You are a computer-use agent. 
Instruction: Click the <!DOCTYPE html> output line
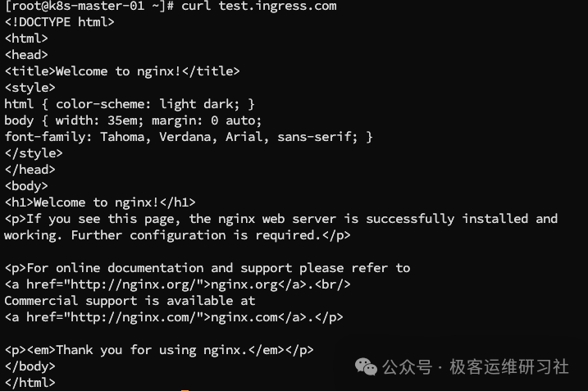[59, 22]
